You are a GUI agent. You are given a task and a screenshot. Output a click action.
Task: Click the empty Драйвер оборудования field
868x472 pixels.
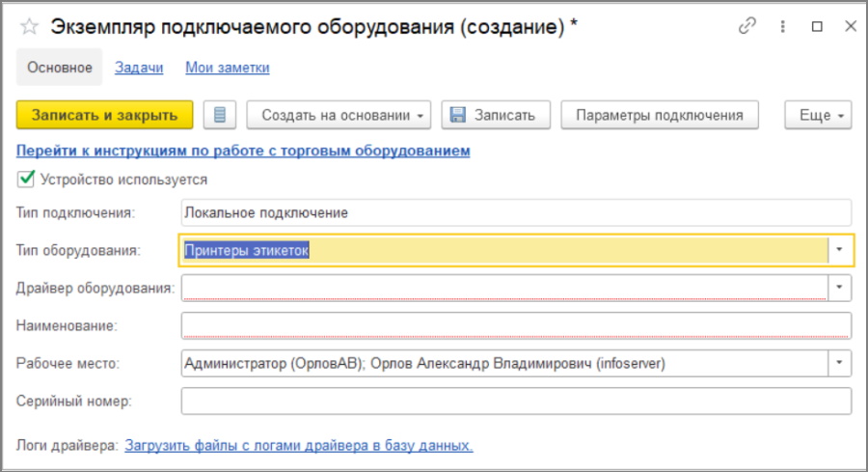tap(504, 288)
